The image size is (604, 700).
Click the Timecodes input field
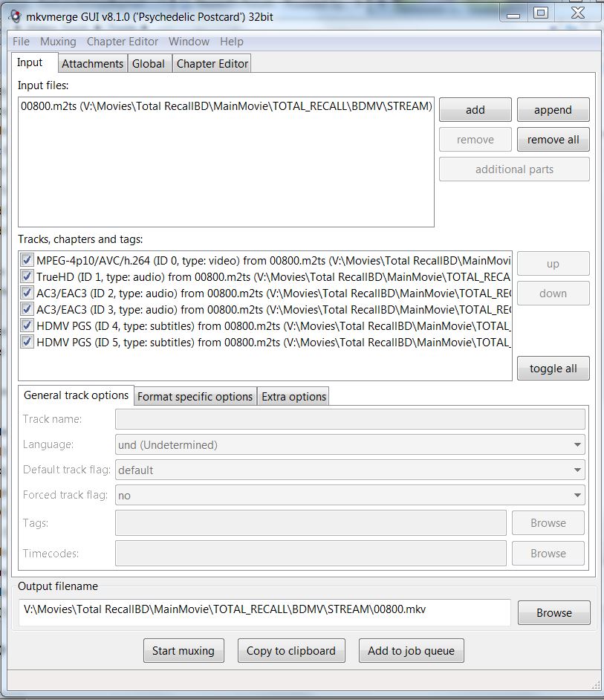click(x=311, y=553)
